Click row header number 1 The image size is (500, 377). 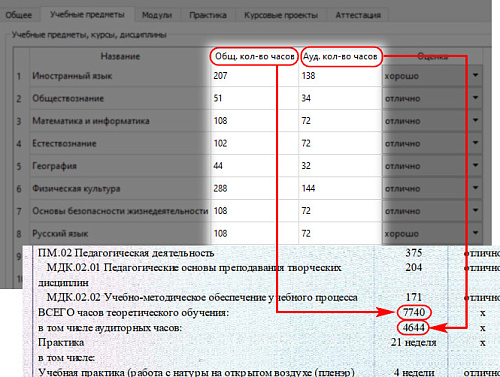19,76
